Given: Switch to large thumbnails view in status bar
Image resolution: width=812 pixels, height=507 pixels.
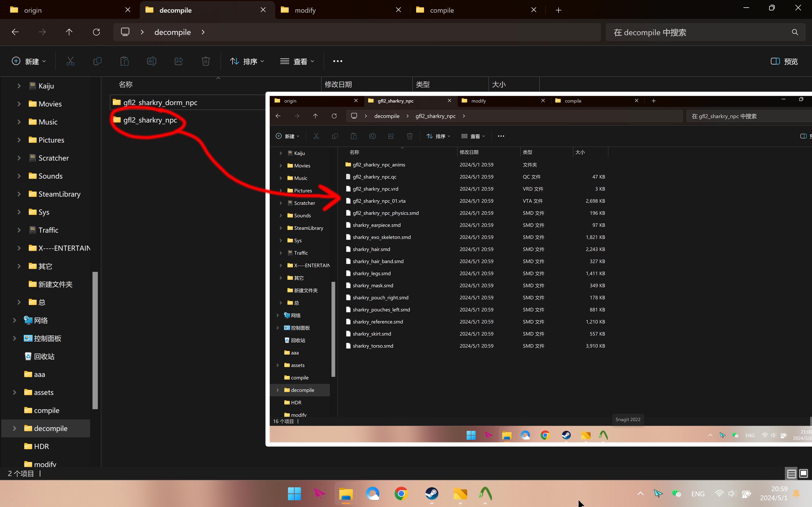Looking at the screenshot, I should pos(803,473).
